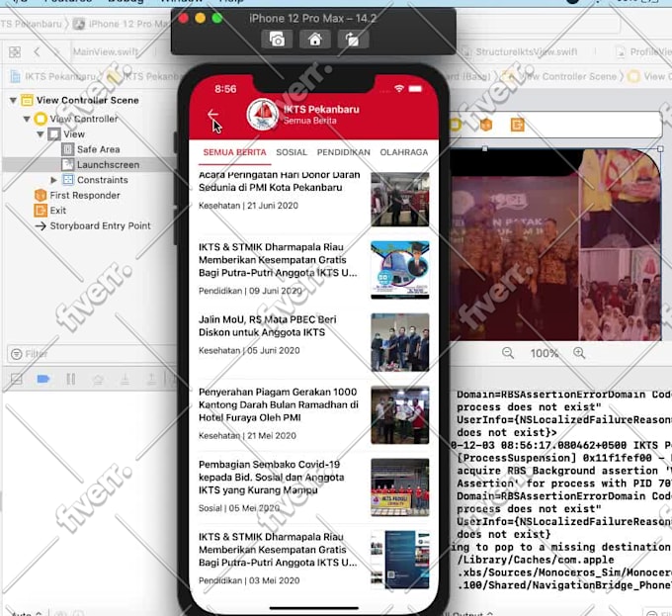
Task: Zoom out the storyboard canvas
Action: [508, 353]
